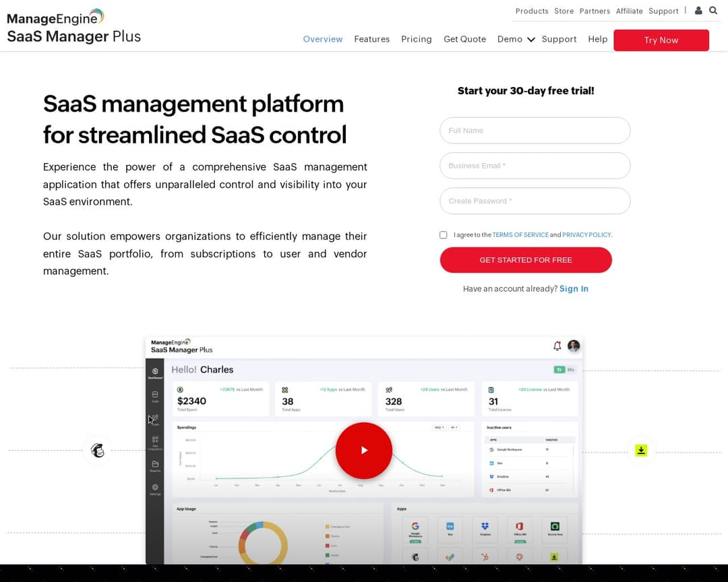The image size is (728, 582).
Task: Open Support in the main navigation bar
Action: coord(559,40)
